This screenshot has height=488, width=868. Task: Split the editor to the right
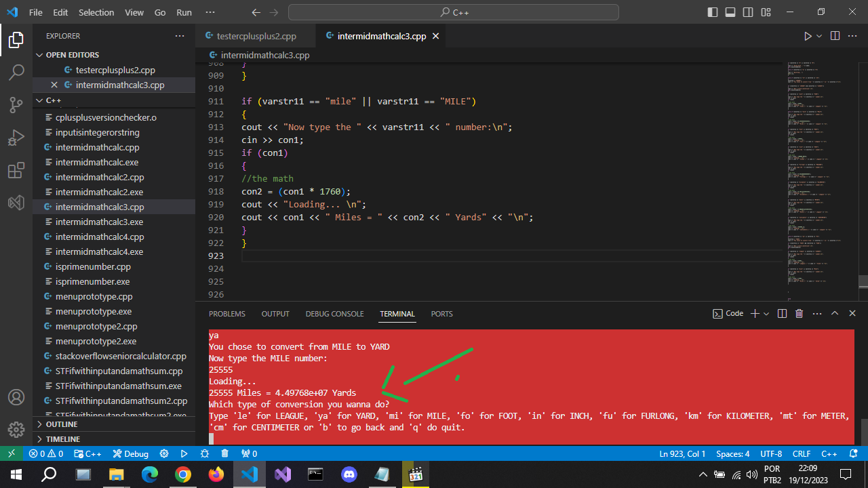[x=835, y=36]
